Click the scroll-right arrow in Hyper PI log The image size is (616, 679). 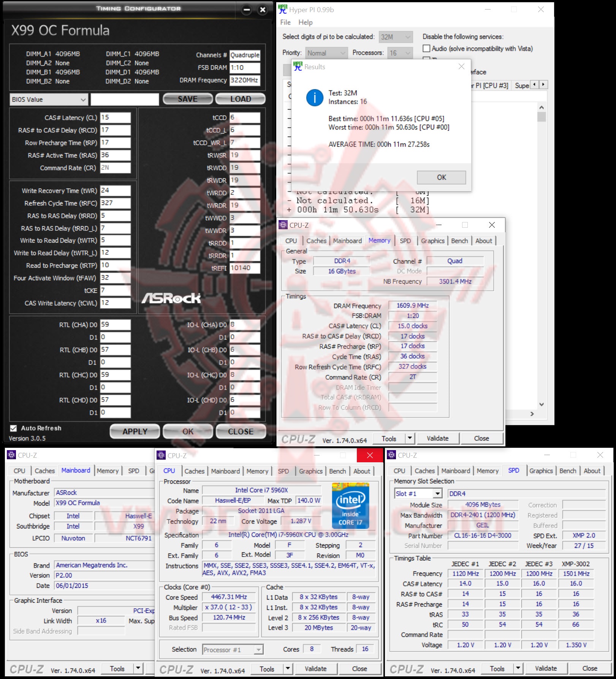click(532, 414)
